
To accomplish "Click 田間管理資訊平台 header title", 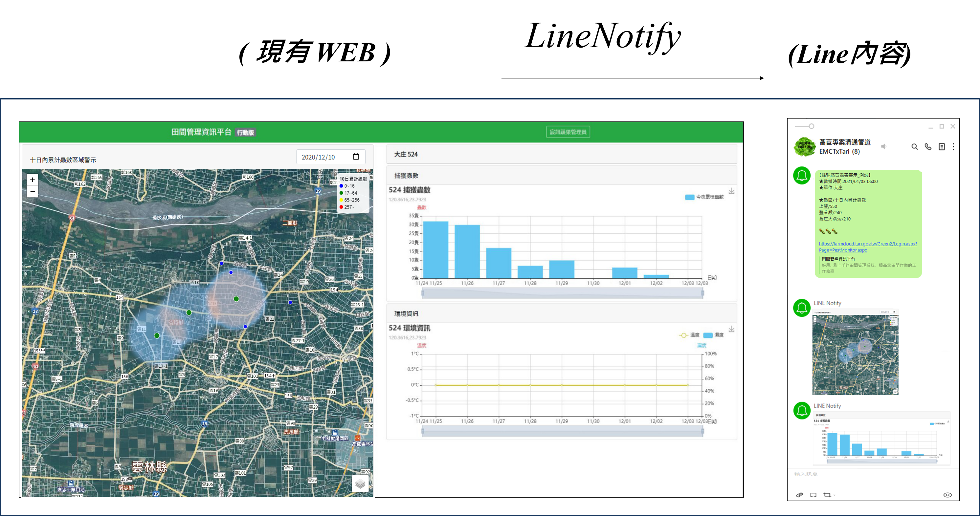I will [201, 132].
